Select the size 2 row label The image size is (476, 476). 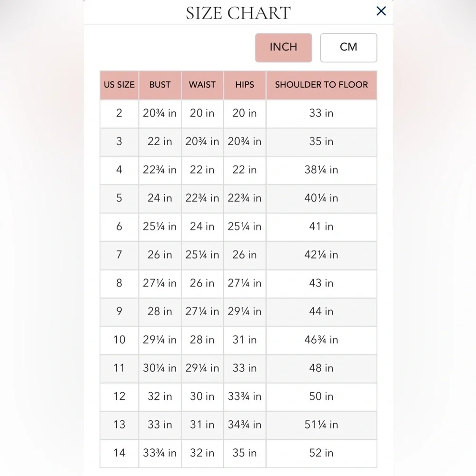tap(119, 113)
